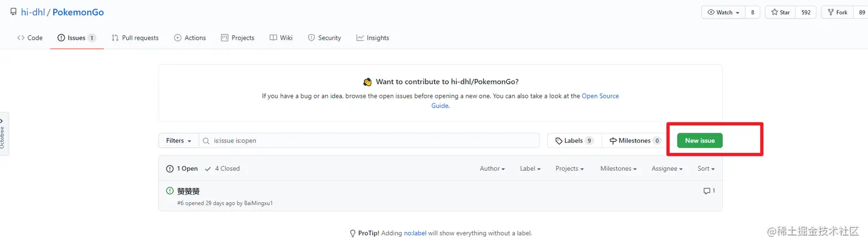Open the Insights tab
This screenshot has height=246, width=868.
(x=373, y=38)
